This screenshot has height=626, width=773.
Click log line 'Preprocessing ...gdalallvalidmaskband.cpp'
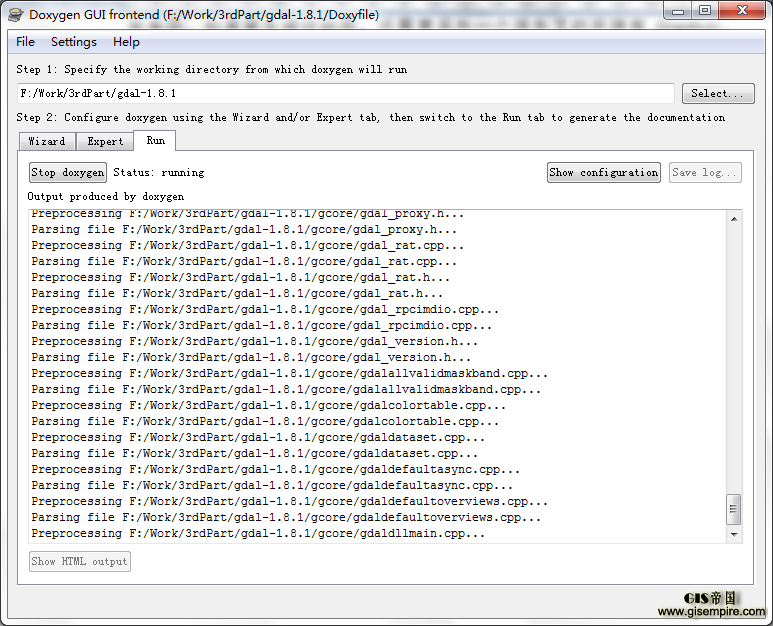point(289,374)
